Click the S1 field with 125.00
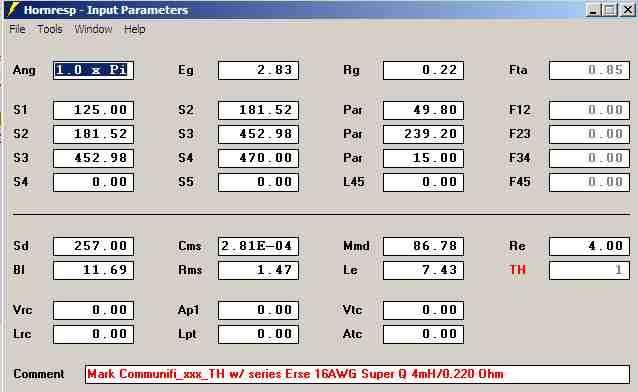Image resolution: width=638 pixels, height=392 pixels. 93,110
